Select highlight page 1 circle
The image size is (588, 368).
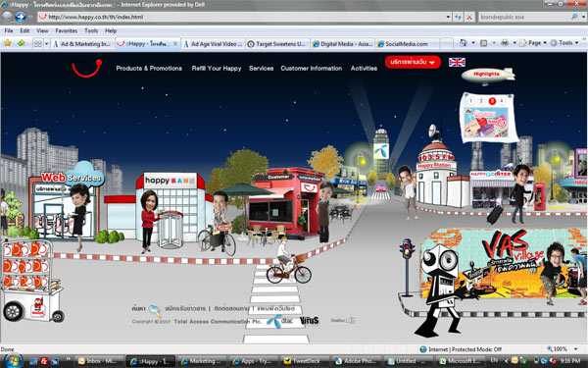(x=470, y=101)
